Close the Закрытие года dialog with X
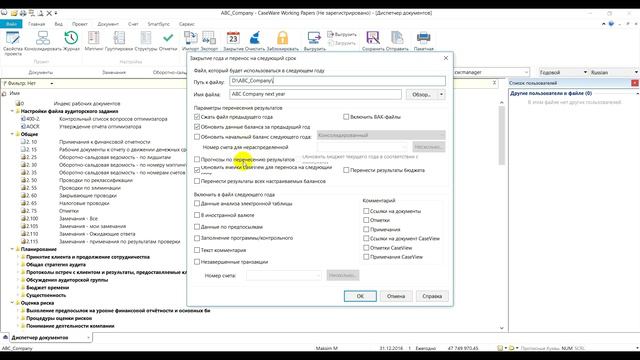The image size is (640, 360). [x=446, y=58]
